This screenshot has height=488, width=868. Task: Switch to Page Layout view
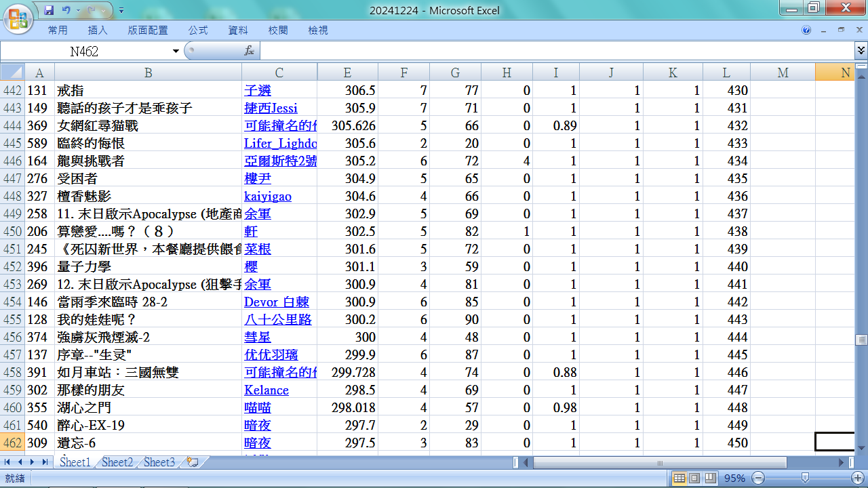694,479
